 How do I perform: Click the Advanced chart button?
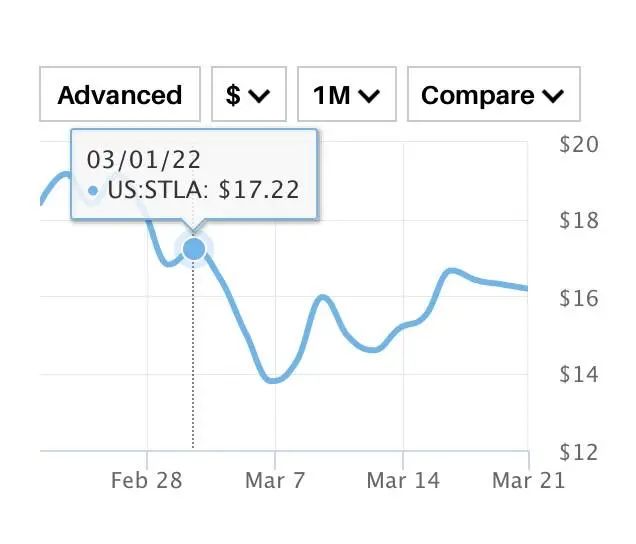click(120, 95)
